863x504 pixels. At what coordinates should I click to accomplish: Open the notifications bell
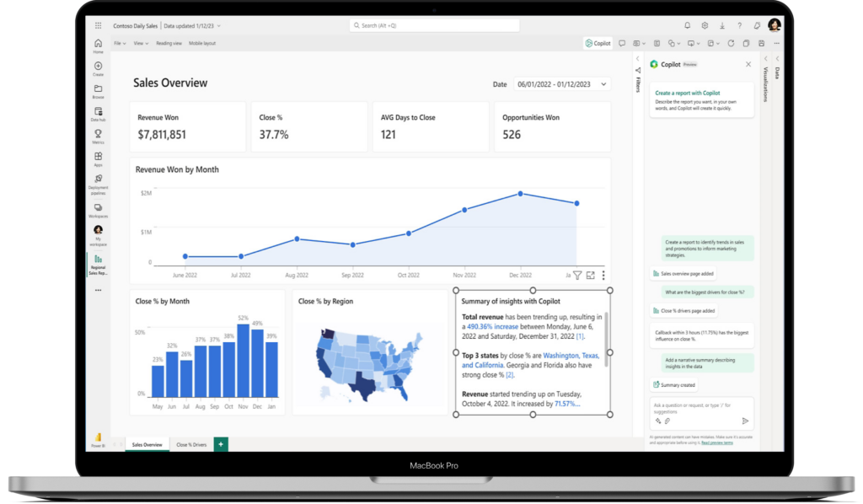(x=687, y=25)
